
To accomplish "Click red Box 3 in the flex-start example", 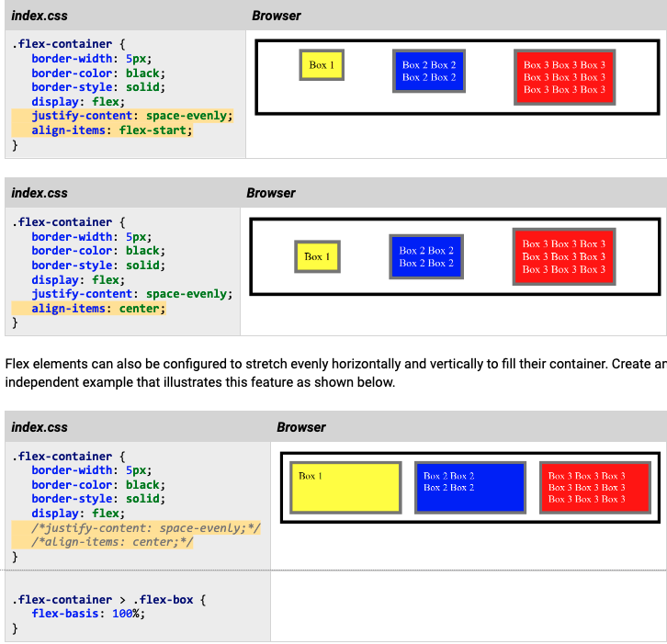I will (x=564, y=77).
